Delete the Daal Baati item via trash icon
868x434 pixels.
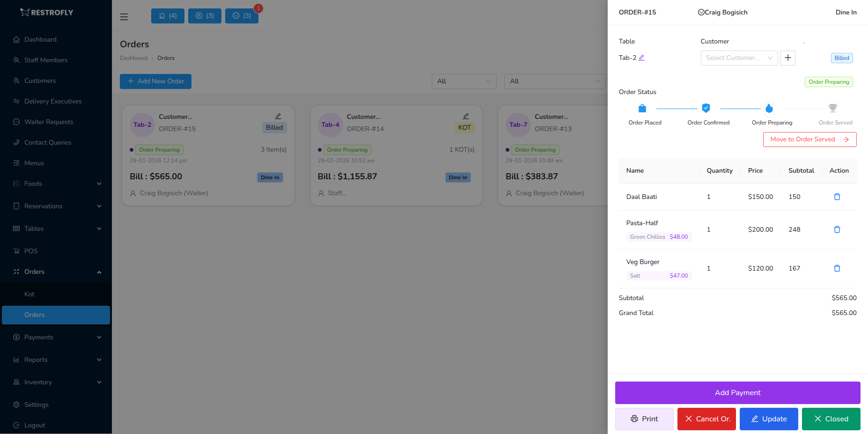837,197
